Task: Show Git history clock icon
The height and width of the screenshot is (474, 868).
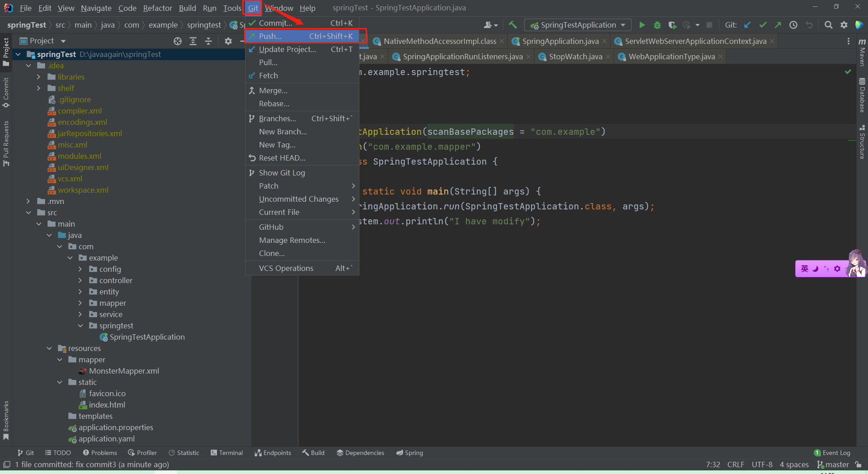Action: pyautogui.click(x=793, y=25)
